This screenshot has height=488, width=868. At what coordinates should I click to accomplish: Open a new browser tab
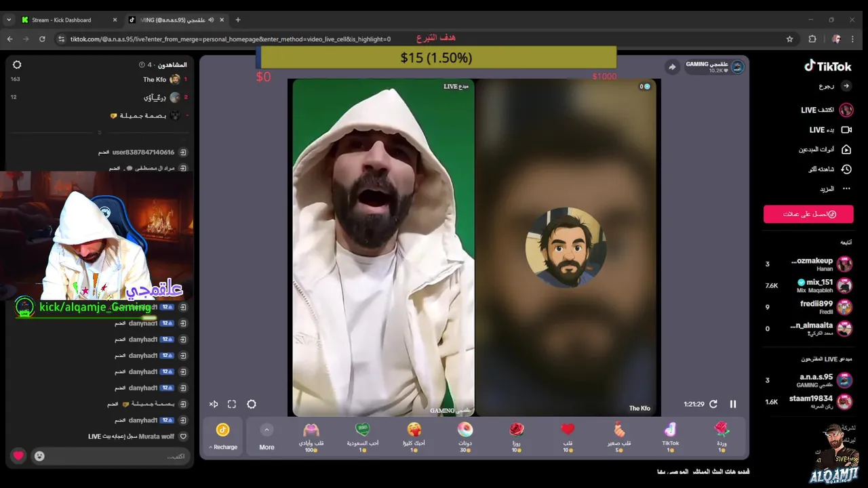click(x=238, y=20)
